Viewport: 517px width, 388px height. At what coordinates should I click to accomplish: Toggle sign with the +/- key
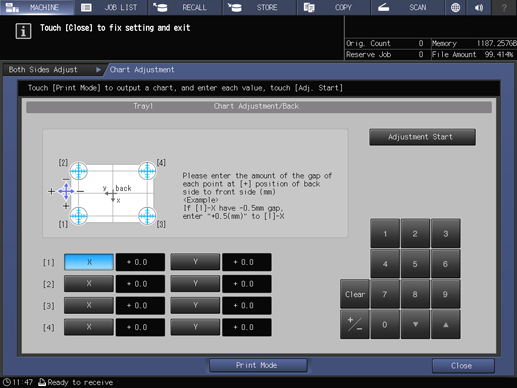355,324
